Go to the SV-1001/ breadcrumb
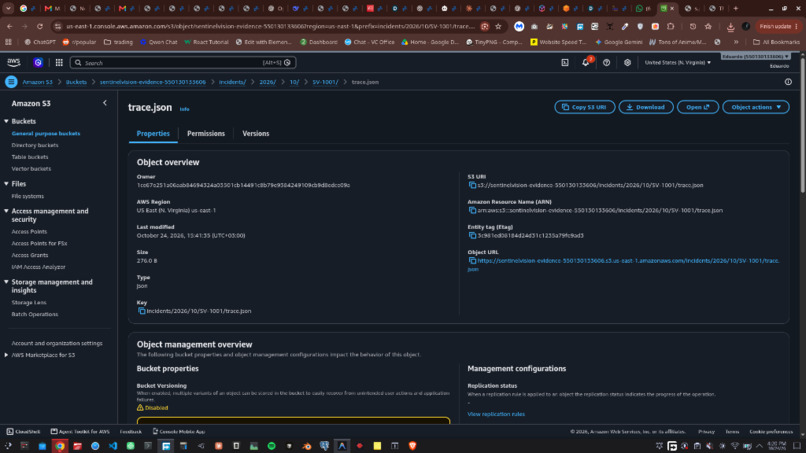The image size is (806, 453). (325, 82)
